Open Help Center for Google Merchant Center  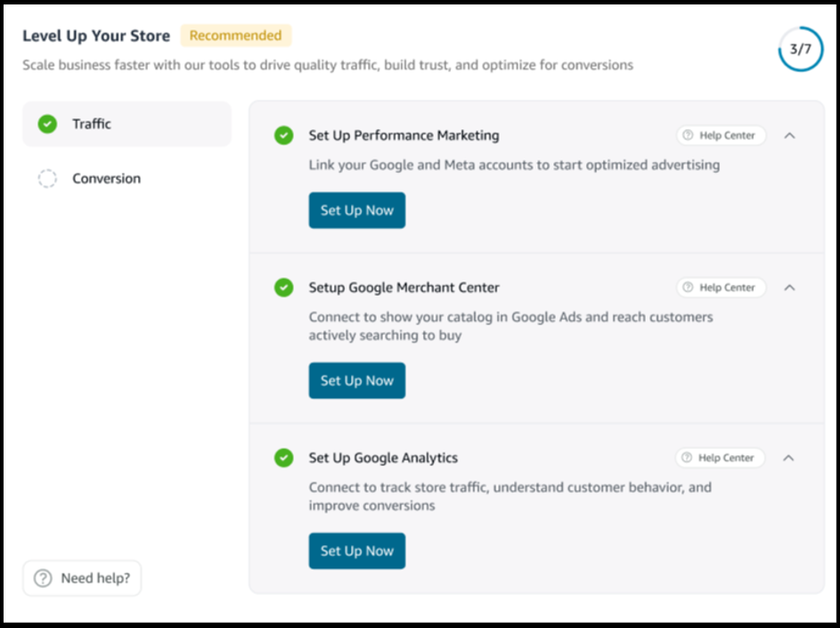click(x=720, y=288)
